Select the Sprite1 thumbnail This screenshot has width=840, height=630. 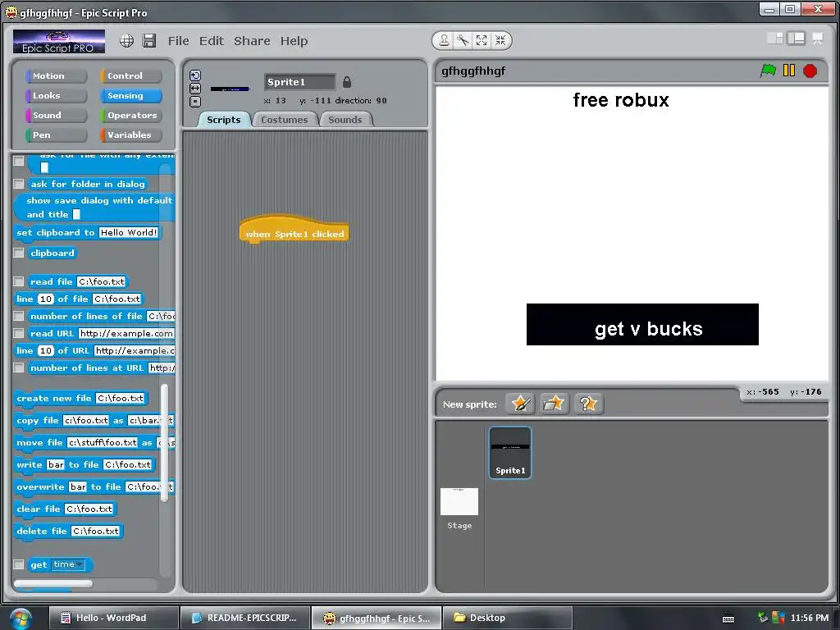510,453
